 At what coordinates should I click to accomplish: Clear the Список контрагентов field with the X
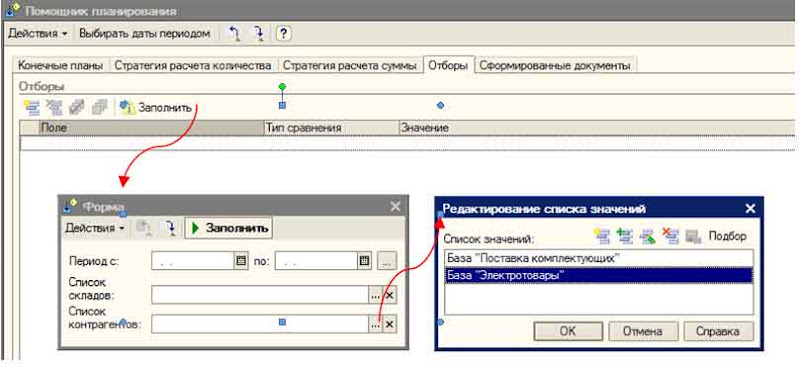coord(390,324)
